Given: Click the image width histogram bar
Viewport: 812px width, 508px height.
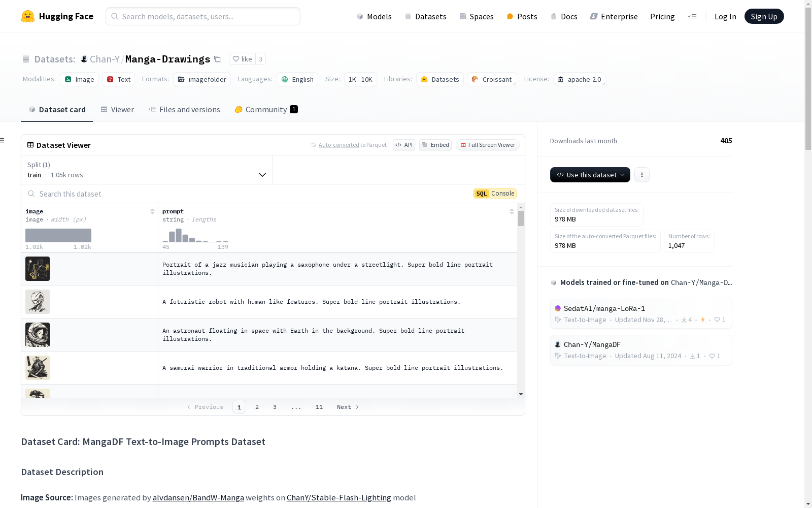Looking at the screenshot, I should click(58, 235).
